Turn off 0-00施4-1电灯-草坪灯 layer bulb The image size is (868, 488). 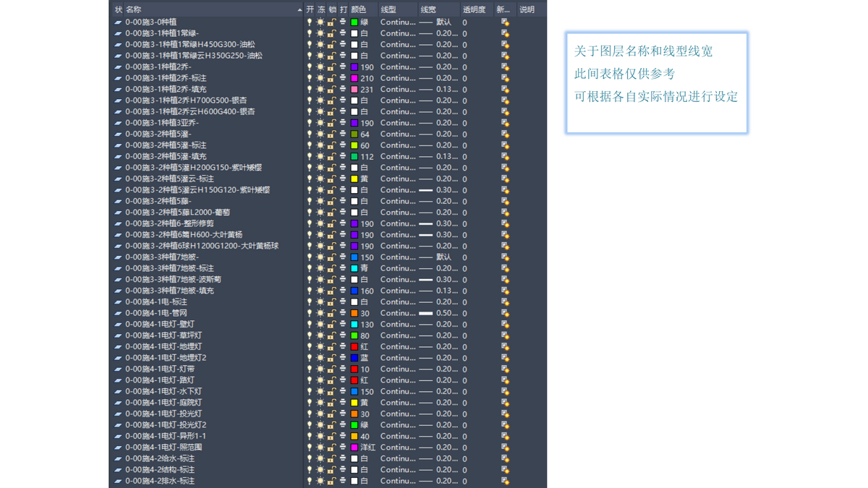click(x=310, y=335)
